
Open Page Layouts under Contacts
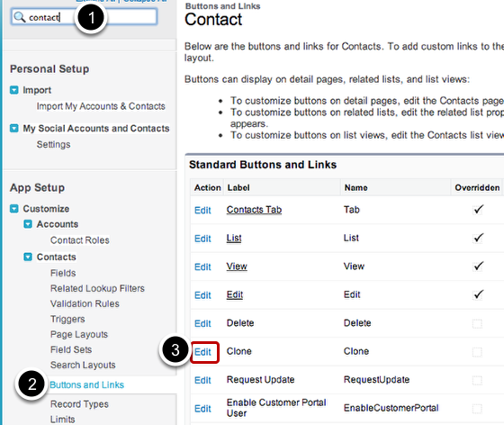click(x=79, y=334)
